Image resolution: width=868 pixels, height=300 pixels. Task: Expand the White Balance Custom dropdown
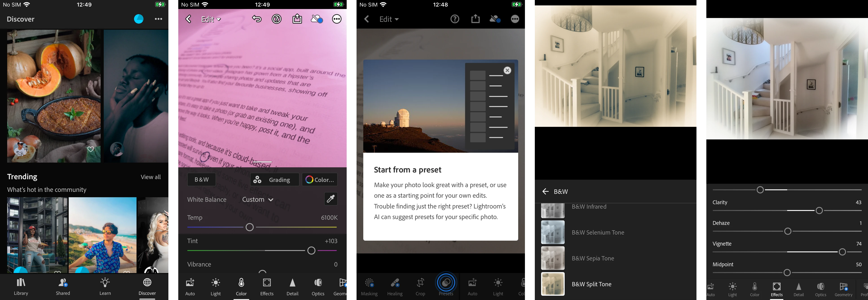point(258,199)
